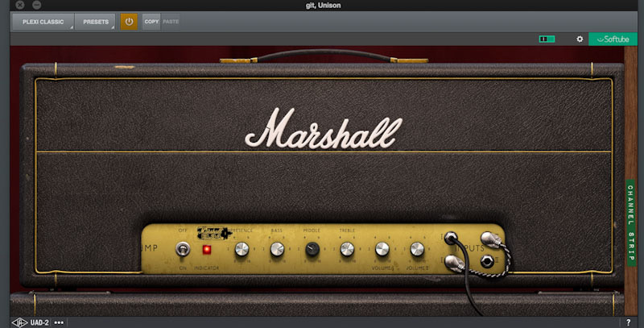Open the CHANNEL STRIP side tab

pyautogui.click(x=630, y=222)
